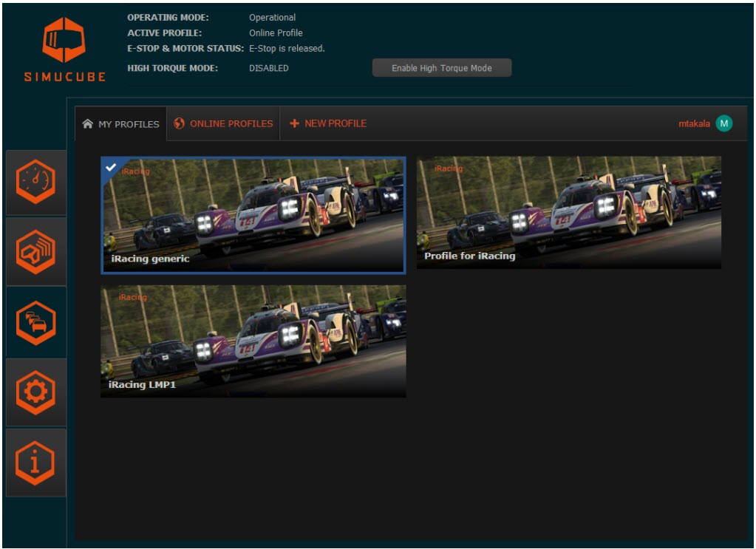Screen dimensions: 756x549
Task: Click the iRacing tag on iRacing LMP1 card
Action: tap(132, 297)
